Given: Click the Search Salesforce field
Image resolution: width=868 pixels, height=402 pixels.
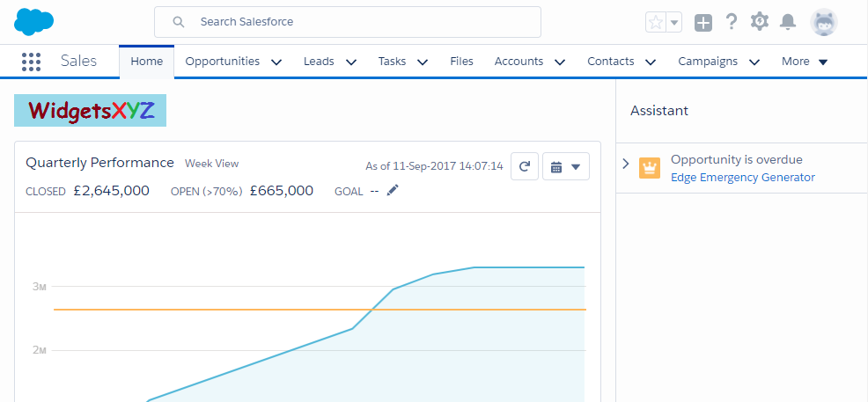Looking at the screenshot, I should pyautogui.click(x=348, y=22).
